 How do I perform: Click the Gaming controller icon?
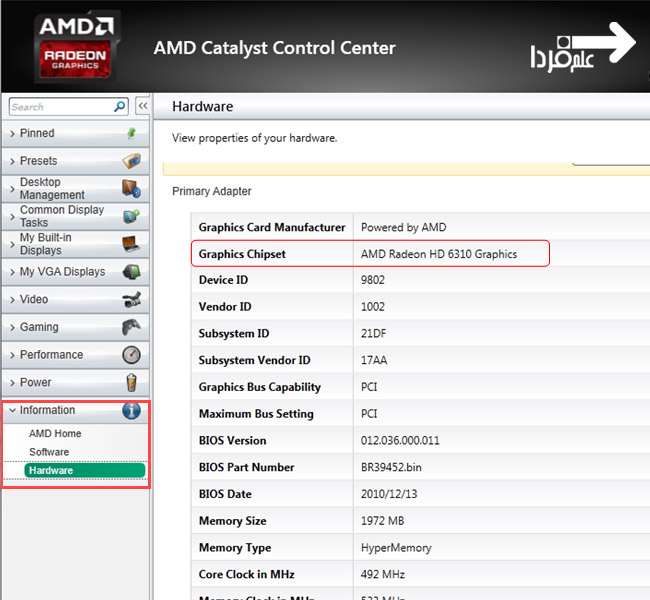pos(131,327)
